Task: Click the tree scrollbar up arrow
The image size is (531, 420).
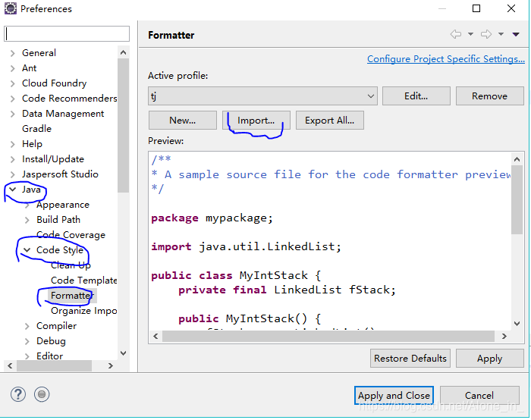Action: [x=123, y=52]
